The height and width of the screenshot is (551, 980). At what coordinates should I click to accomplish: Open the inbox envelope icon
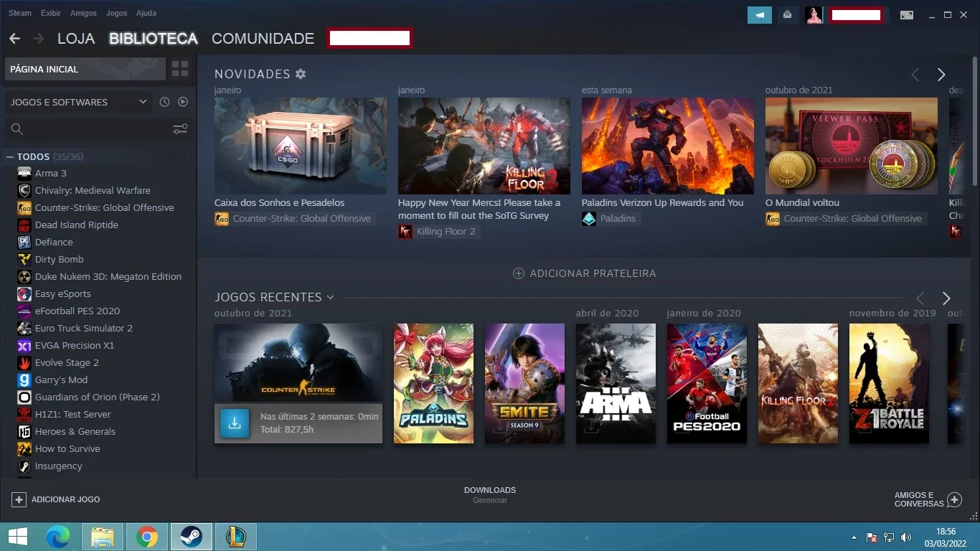pos(788,15)
